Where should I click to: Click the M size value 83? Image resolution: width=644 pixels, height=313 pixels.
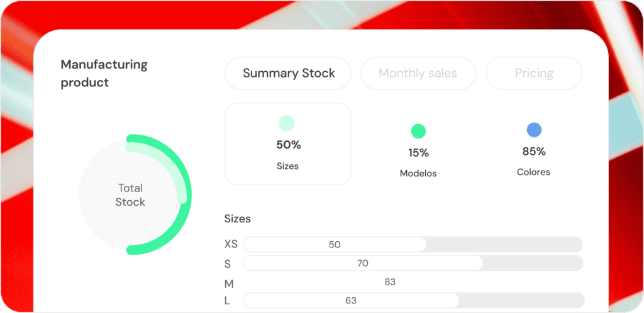(390, 282)
